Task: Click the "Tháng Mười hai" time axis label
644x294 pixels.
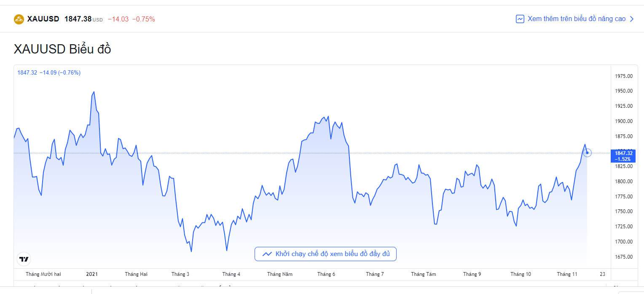Action: click(43, 274)
